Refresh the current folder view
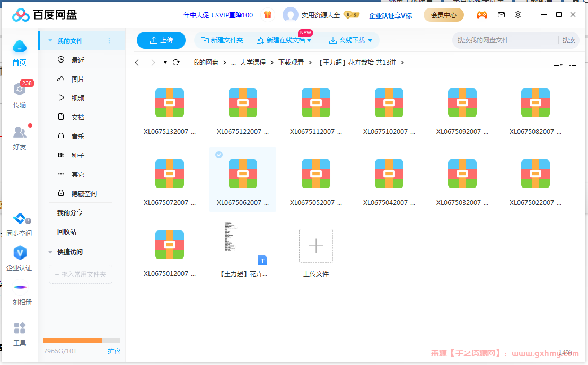Screen dimensions: 588x365 175,62
